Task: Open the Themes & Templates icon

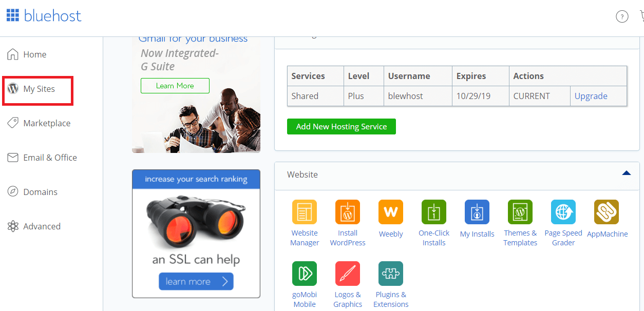Action: [x=520, y=212]
